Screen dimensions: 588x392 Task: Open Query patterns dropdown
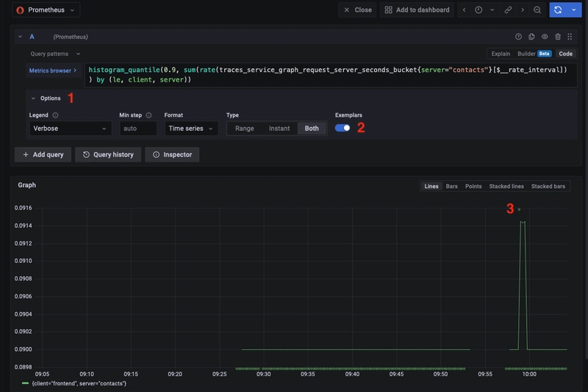click(55, 54)
